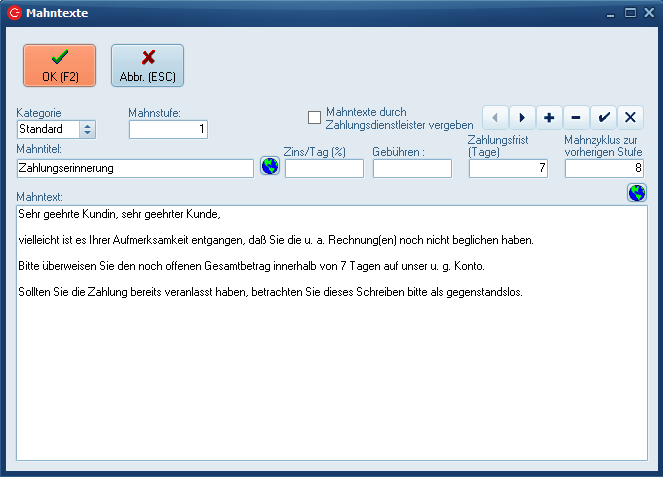Cancel edit with X navigator button
This screenshot has height=477, width=663.
(x=630, y=117)
